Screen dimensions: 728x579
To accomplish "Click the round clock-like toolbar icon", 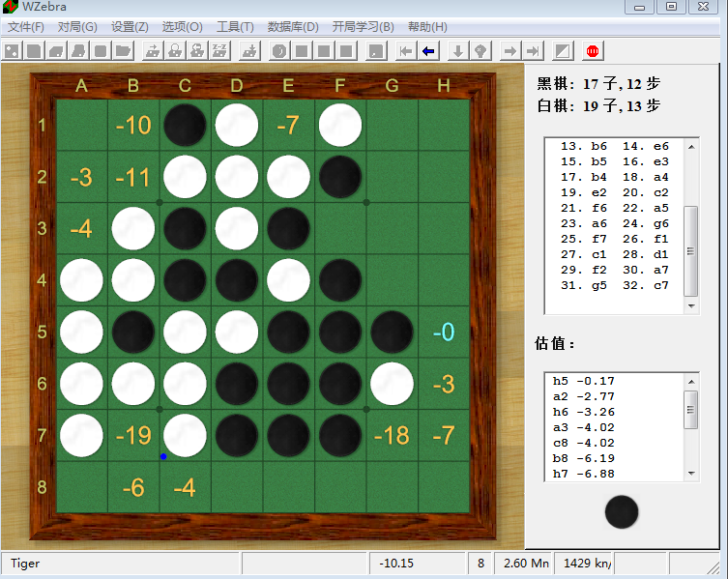I will click(279, 50).
